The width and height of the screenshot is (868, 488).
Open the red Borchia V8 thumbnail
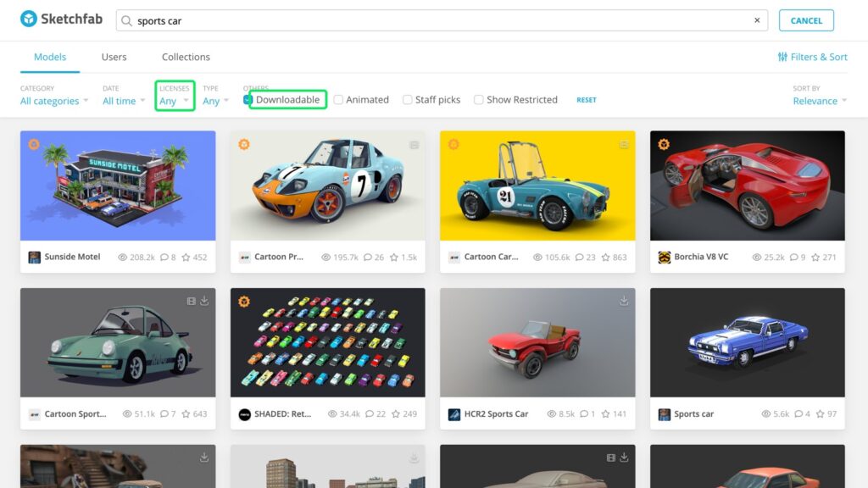(748, 186)
